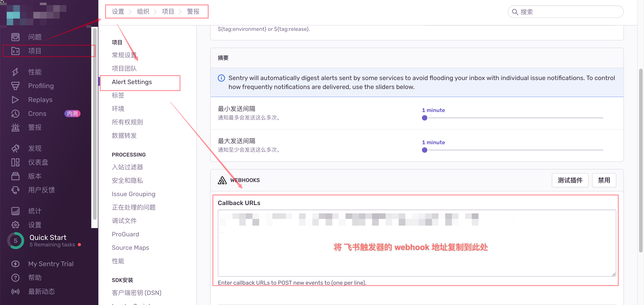Click the 最大发送间隔 slider handle
The width and height of the screenshot is (644, 305).
[424, 150]
